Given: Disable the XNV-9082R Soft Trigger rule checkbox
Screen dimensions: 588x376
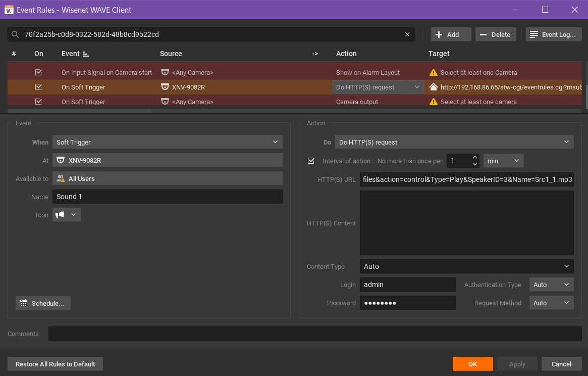Looking at the screenshot, I should pos(38,87).
